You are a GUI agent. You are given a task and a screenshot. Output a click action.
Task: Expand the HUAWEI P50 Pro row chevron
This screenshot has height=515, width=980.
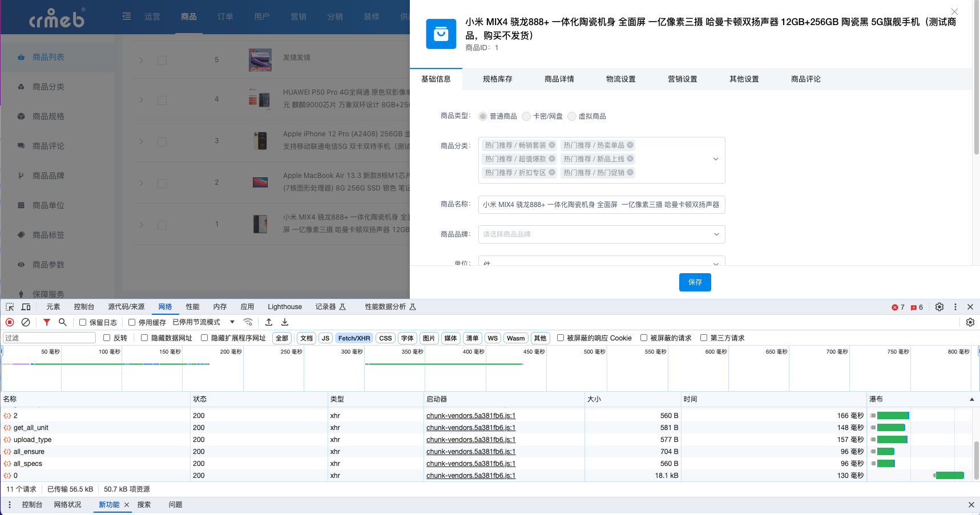tap(141, 100)
